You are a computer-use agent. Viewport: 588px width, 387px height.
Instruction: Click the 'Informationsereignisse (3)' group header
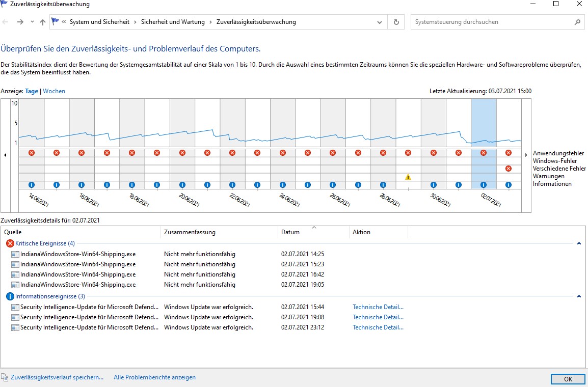[x=50, y=296]
